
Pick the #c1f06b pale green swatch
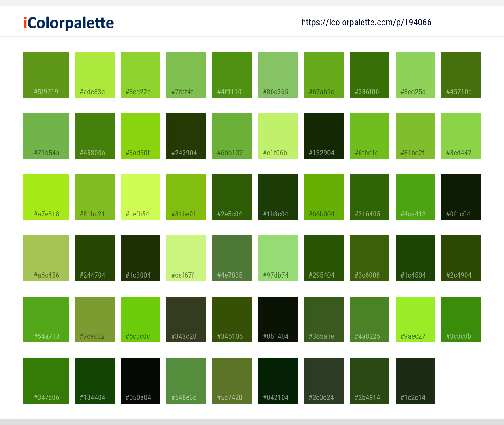click(278, 136)
